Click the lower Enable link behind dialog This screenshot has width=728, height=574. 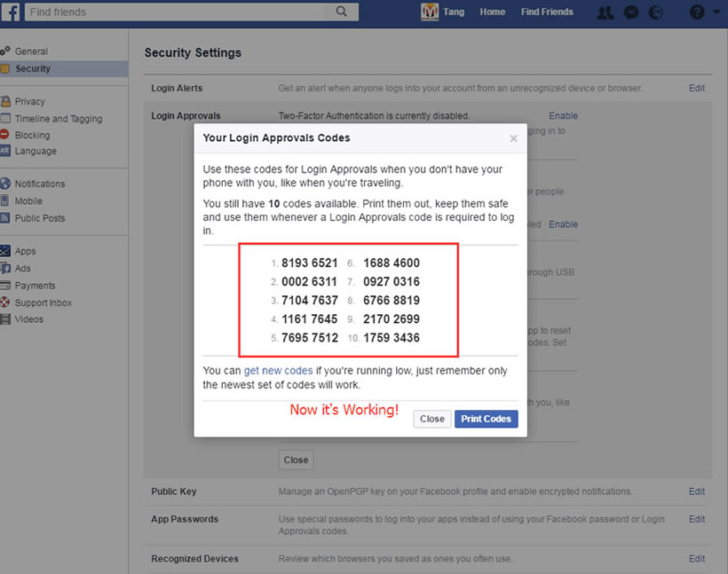pos(563,224)
